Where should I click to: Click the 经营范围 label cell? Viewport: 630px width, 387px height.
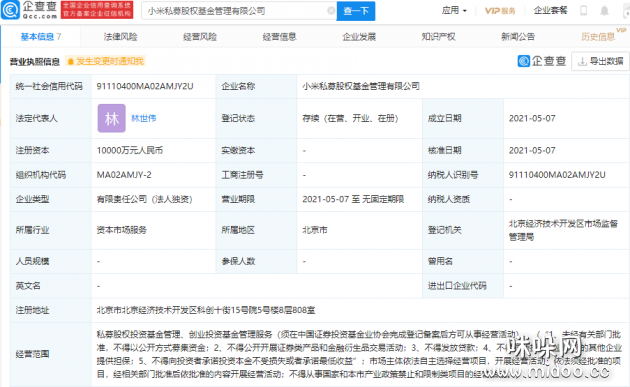click(x=51, y=354)
